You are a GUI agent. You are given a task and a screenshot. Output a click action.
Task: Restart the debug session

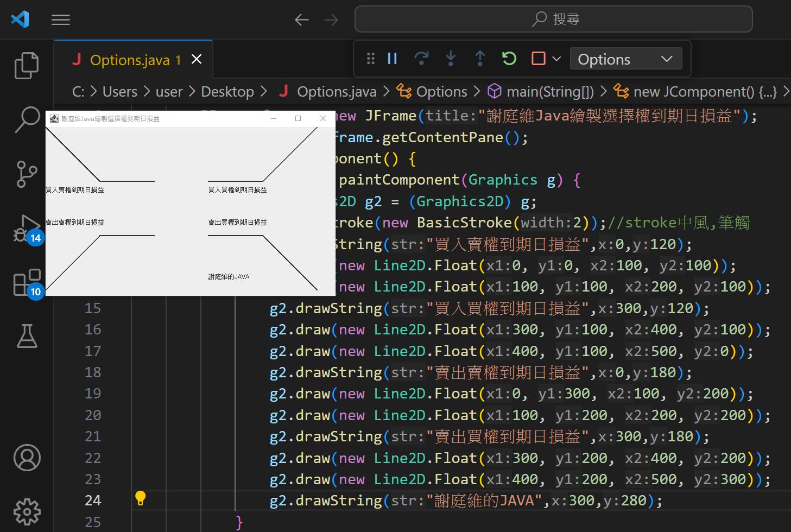(x=509, y=59)
